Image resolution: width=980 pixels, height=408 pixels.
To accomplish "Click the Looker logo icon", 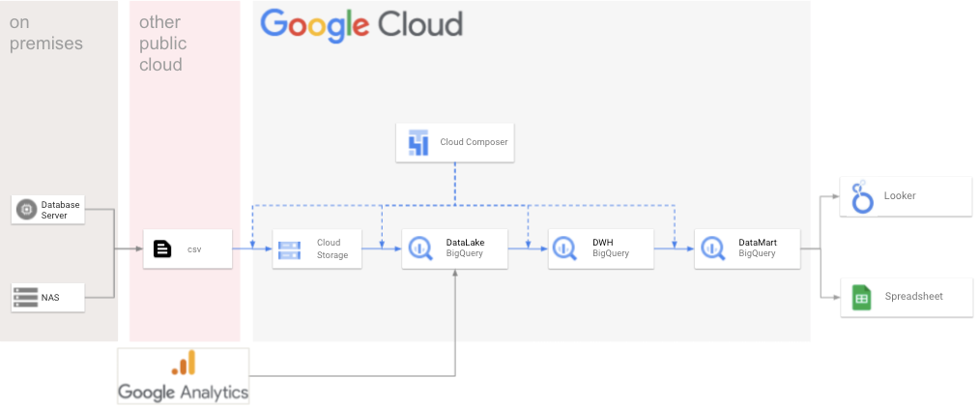I will pos(860,196).
